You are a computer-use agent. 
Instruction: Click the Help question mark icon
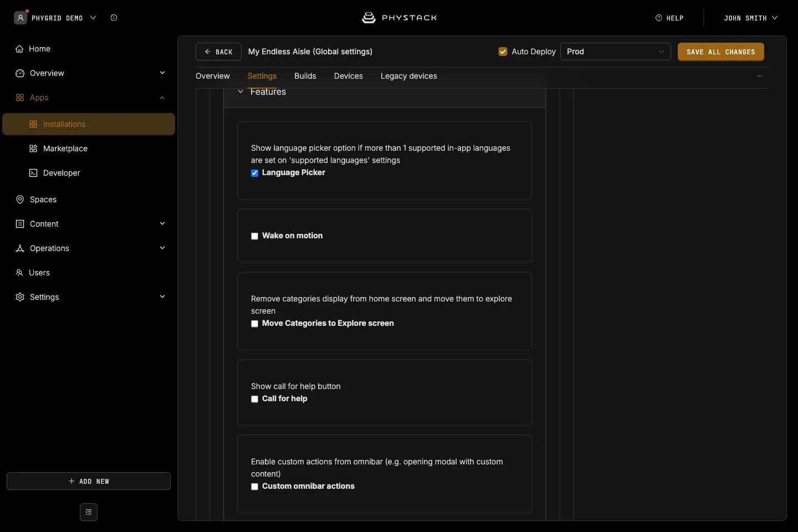[x=659, y=18]
